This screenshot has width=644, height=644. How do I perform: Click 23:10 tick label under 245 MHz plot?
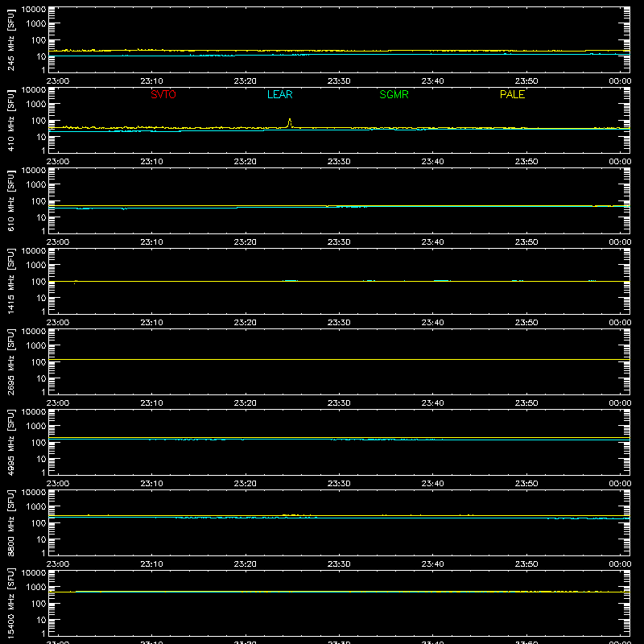[151, 81]
